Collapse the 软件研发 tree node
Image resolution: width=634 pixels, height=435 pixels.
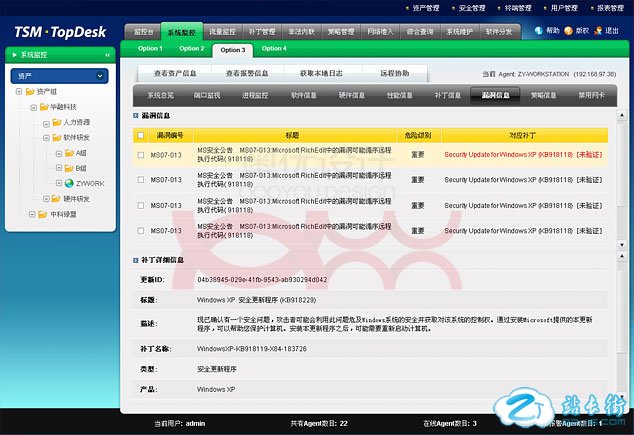(x=46, y=138)
